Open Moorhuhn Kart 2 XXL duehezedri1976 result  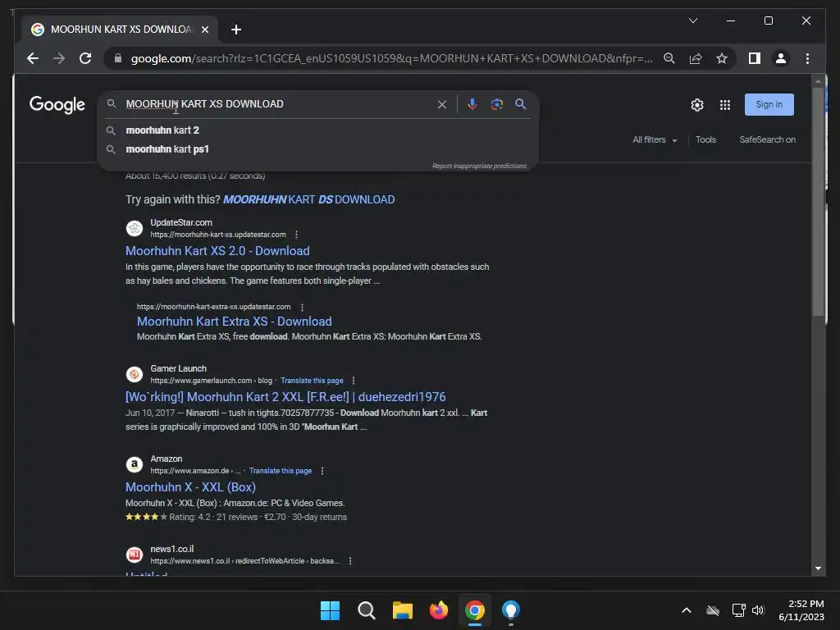(x=285, y=397)
